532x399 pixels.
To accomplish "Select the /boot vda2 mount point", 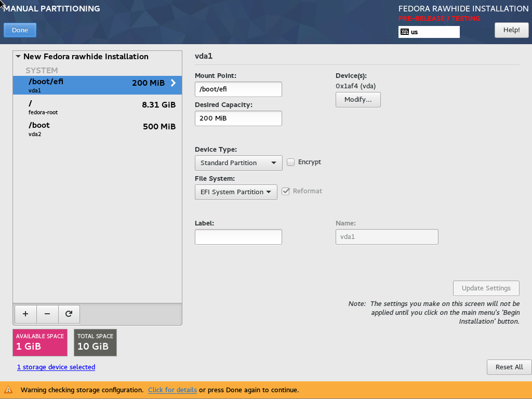I will pyautogui.click(x=97, y=129).
